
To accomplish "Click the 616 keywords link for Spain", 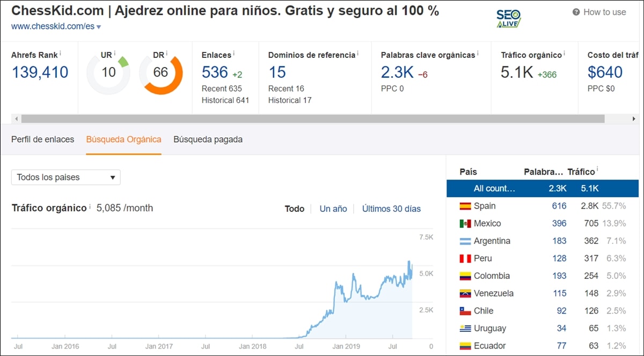I will coord(559,206).
